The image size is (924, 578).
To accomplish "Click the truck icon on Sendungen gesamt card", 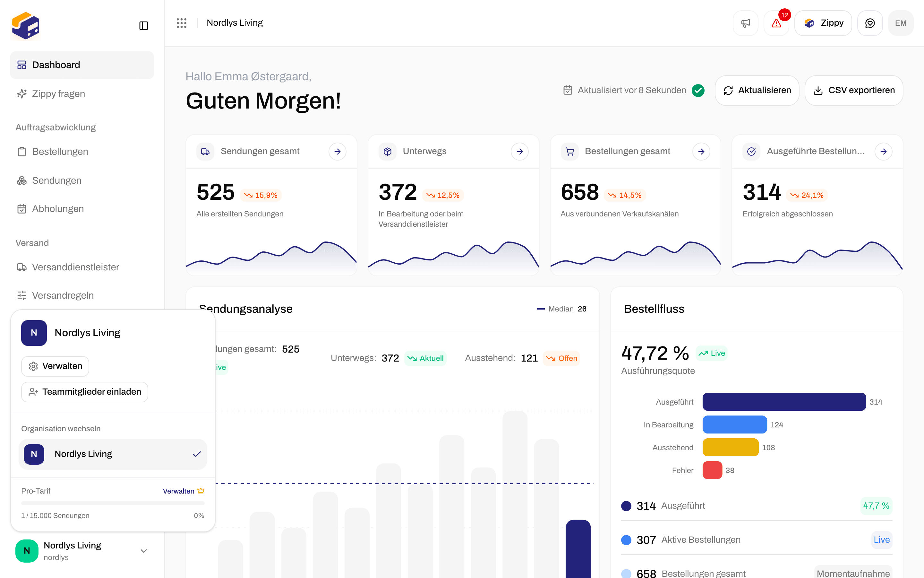I will [205, 151].
